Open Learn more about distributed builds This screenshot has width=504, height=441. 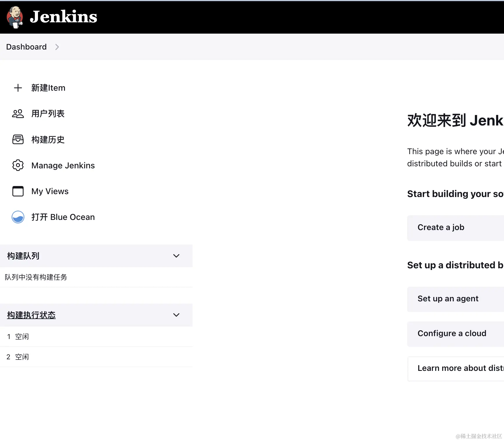(x=456, y=369)
